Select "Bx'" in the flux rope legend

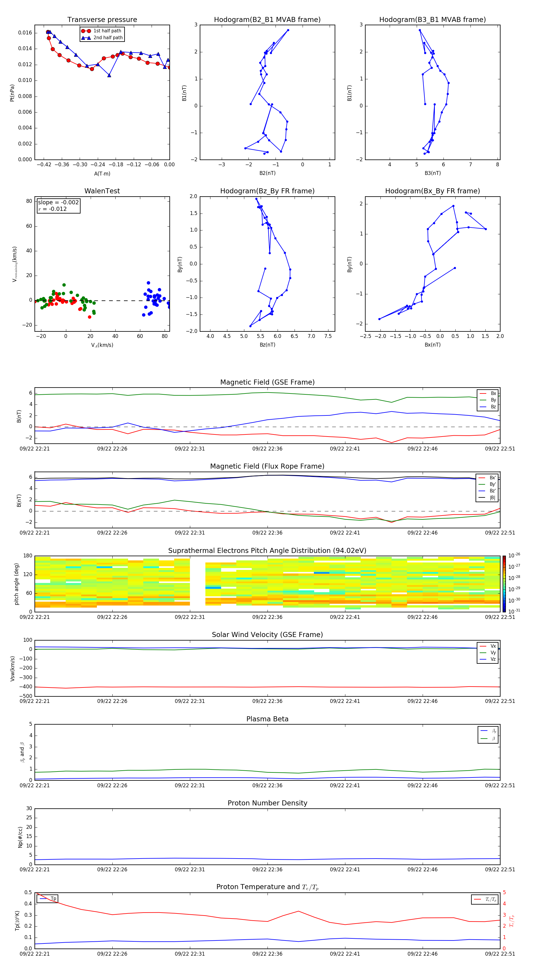click(487, 478)
